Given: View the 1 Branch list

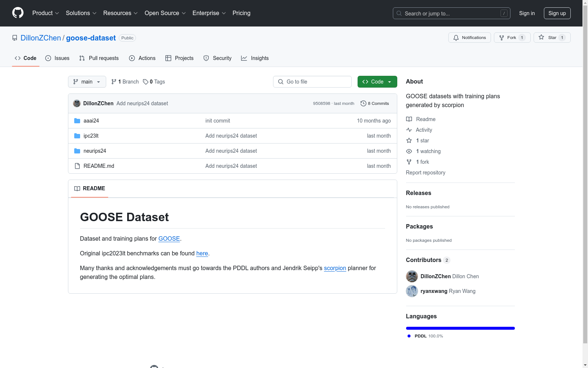Looking at the screenshot, I should point(125,82).
